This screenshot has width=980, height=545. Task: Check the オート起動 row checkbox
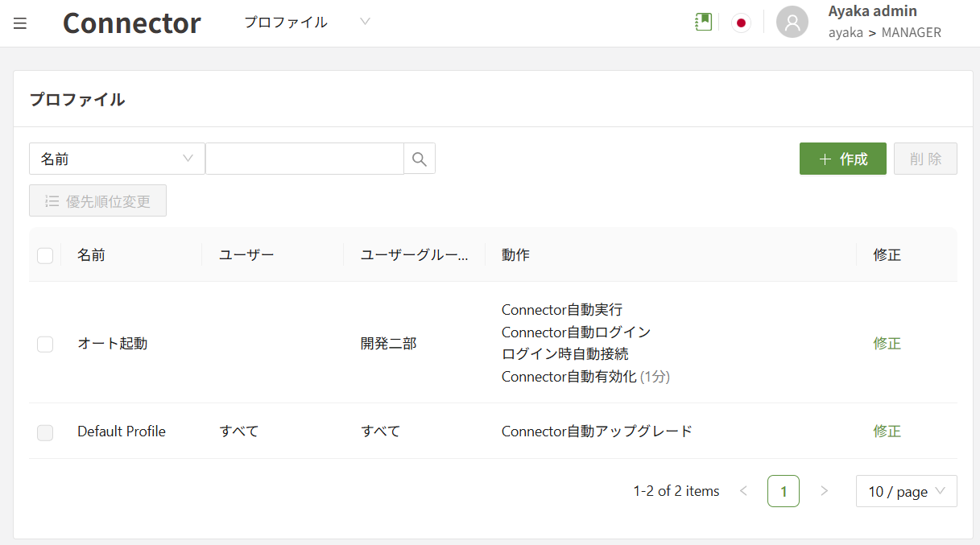45,344
